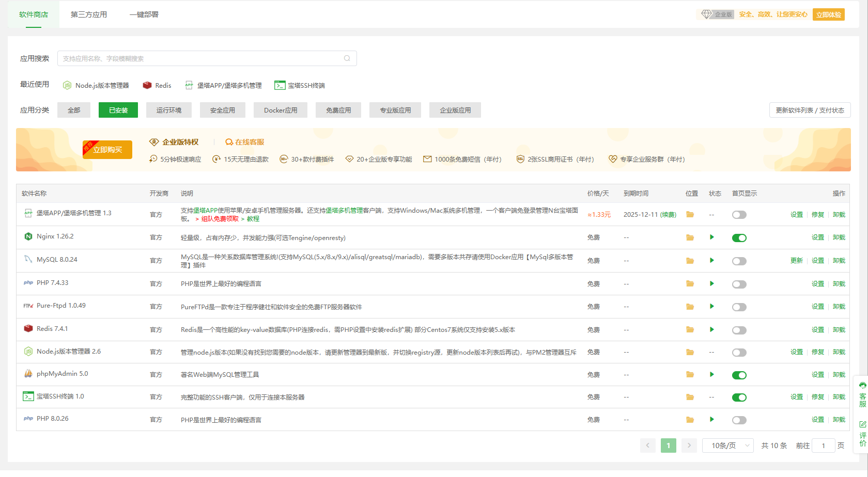Image resolution: width=868 pixels, height=477 pixels.
Task: Enable homepage display for PHP 7.4.33
Action: (x=739, y=284)
